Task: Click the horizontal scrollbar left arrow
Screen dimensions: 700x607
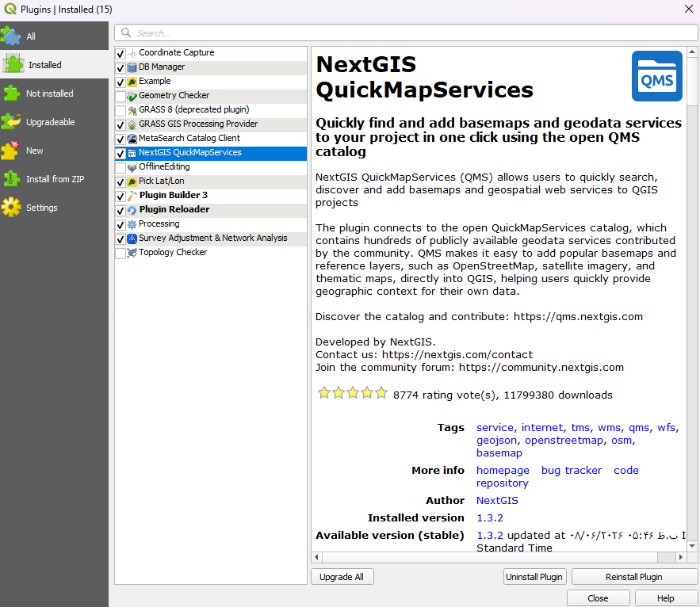Action: pos(316,557)
